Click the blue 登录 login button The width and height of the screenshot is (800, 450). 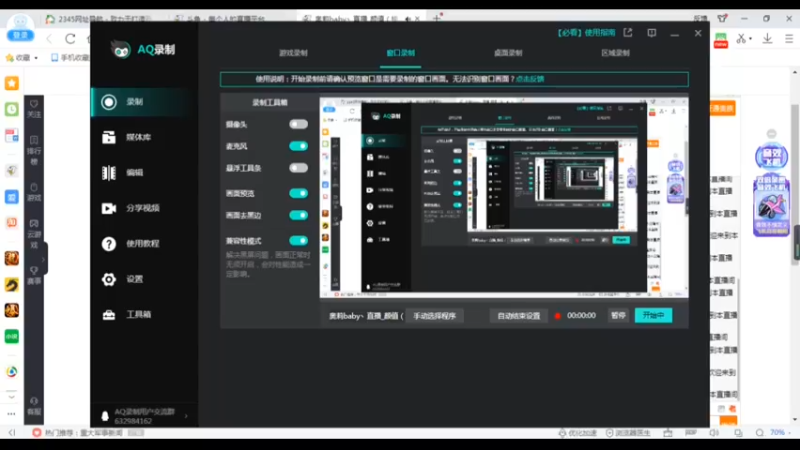coord(20,35)
